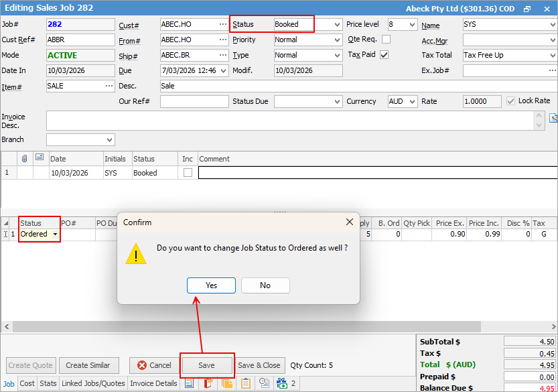Image resolution: width=558 pixels, height=392 pixels.
Task: Click the Cancel button
Action: tap(154, 365)
